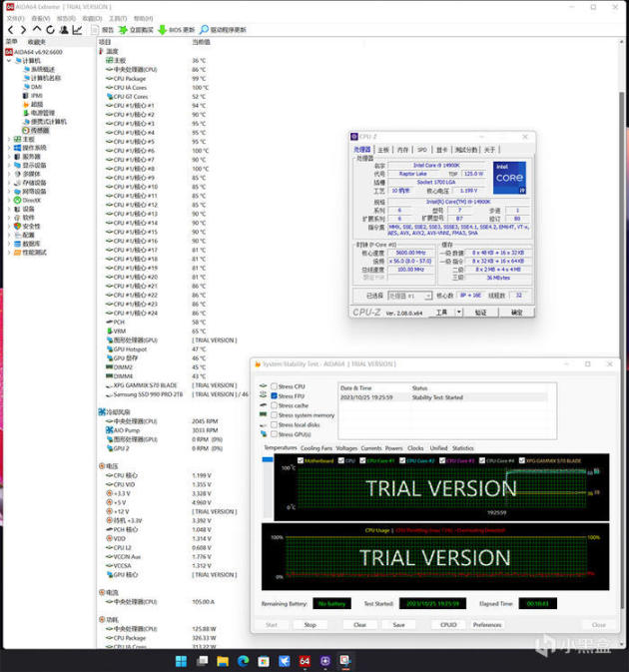This screenshot has height=672, width=629.
Task: Toggle the CPU Core #1 graph legend checkbox
Action: click(362, 460)
